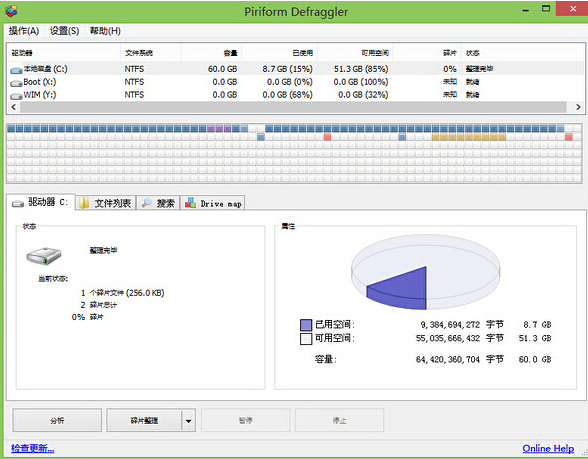Open the Online Help link
This screenshot has height=459, width=588.
click(548, 448)
